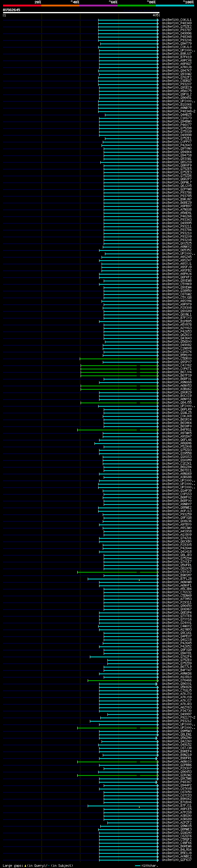Image resolution: width=197 pixels, height=868 pixels.
Task: Select the UniRef100_P48348-2 label
Action: tap(179, 111)
